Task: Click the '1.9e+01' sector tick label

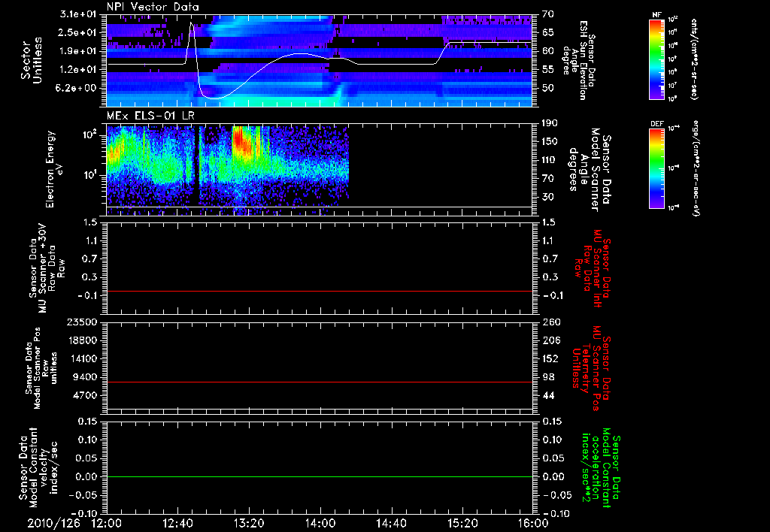Action: [80, 51]
